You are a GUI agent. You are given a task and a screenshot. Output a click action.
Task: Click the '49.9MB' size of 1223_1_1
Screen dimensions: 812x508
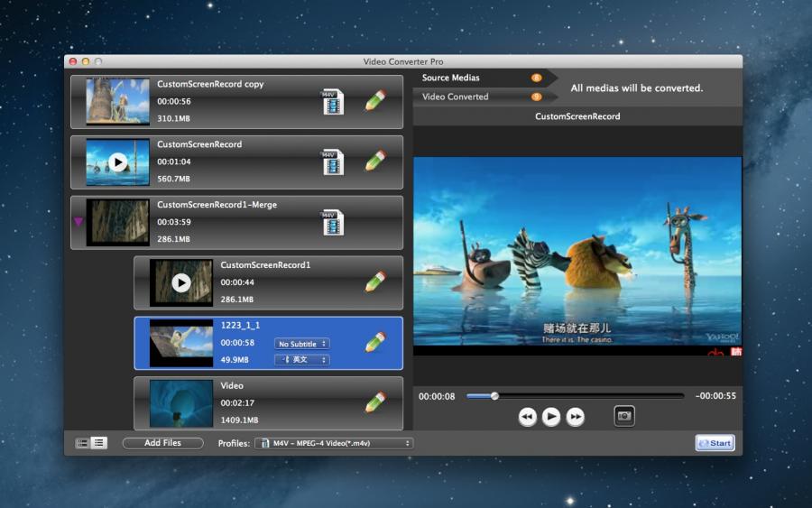click(x=235, y=359)
